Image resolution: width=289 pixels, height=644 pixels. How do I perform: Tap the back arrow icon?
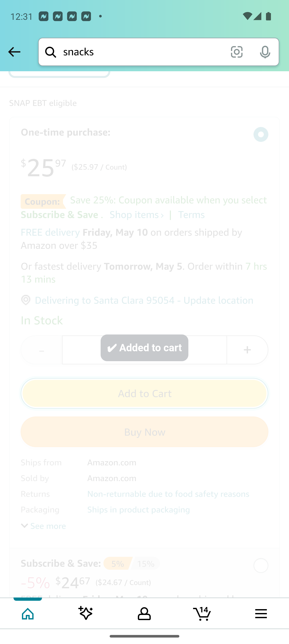click(x=14, y=52)
